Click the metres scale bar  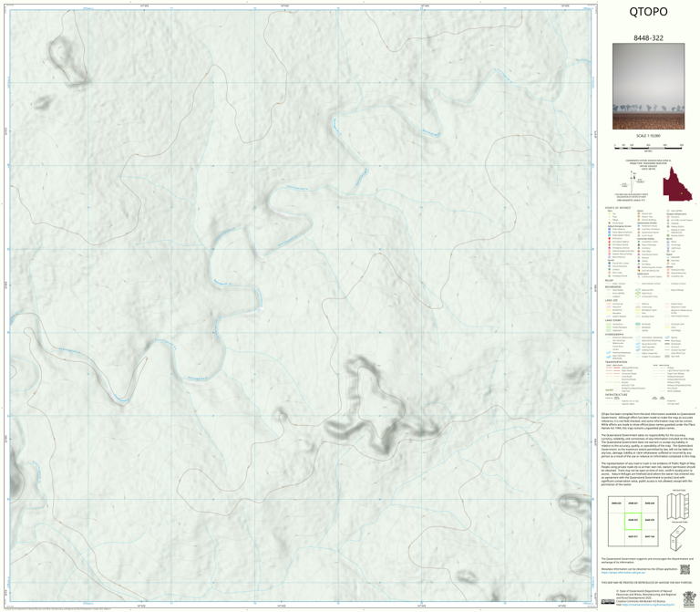648,147
